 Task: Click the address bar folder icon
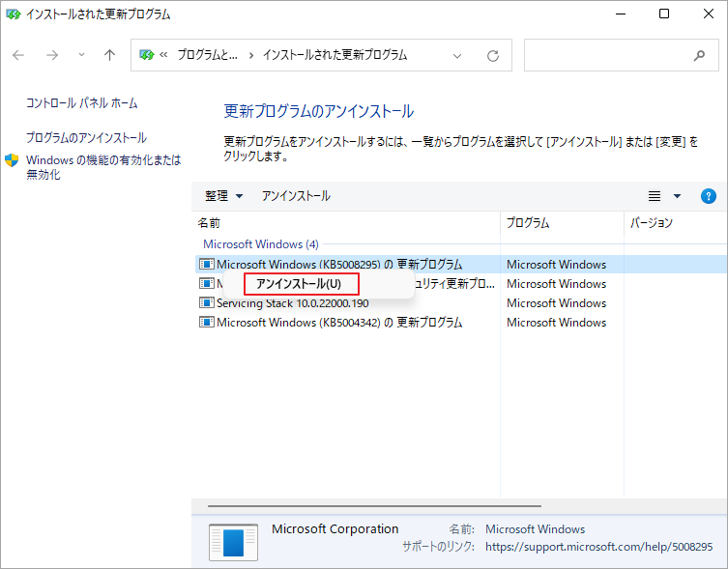[147, 55]
